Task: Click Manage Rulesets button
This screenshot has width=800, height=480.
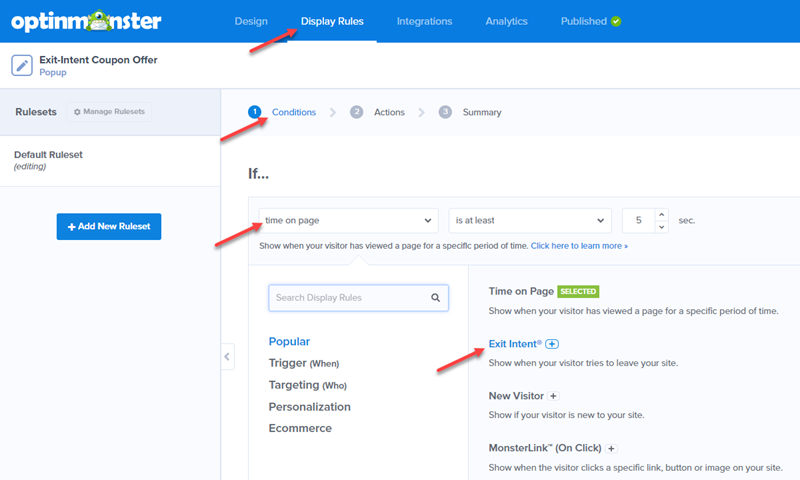Action: click(x=109, y=112)
